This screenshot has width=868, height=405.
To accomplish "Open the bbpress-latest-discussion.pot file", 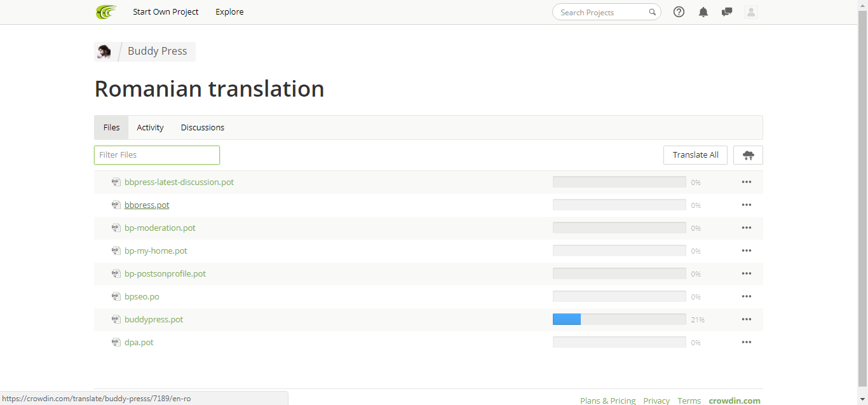I will pos(179,182).
